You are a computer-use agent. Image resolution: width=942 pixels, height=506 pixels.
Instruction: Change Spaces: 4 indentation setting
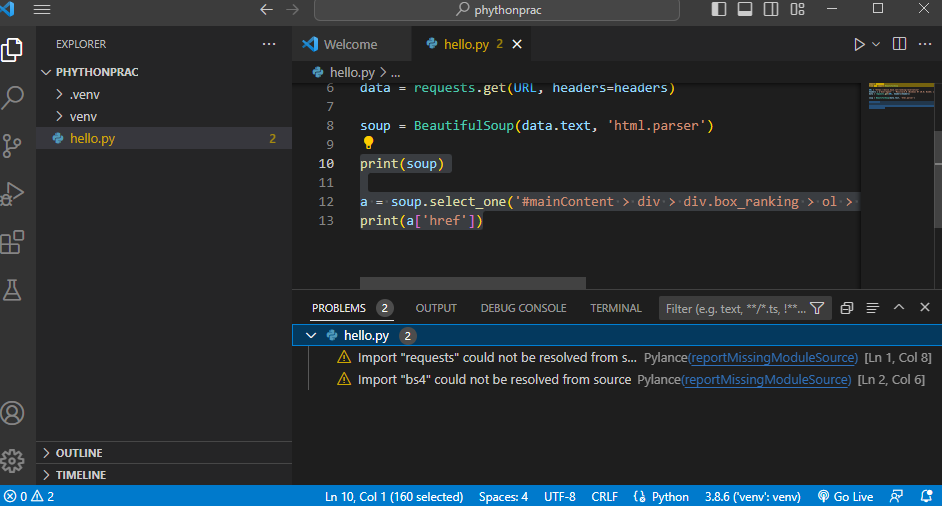(x=503, y=496)
